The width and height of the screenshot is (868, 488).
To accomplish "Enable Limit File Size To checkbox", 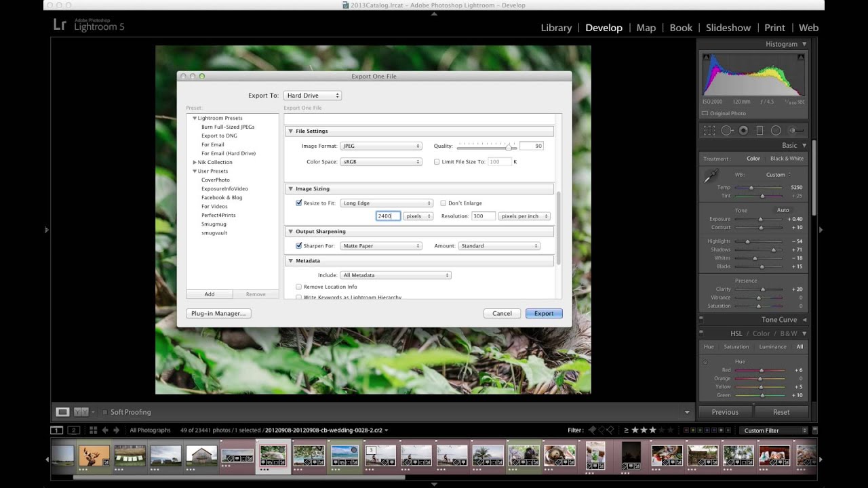I will [x=437, y=162].
